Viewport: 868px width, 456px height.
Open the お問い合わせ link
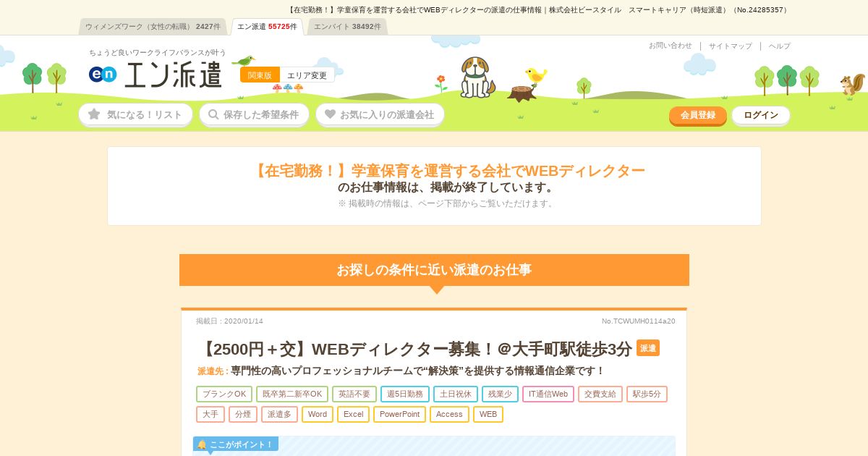point(671,46)
